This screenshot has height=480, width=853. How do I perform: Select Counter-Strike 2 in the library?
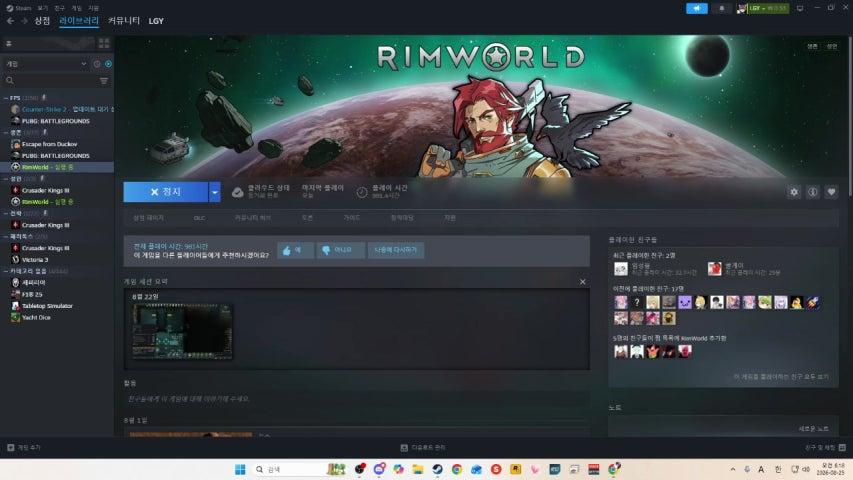pos(61,109)
